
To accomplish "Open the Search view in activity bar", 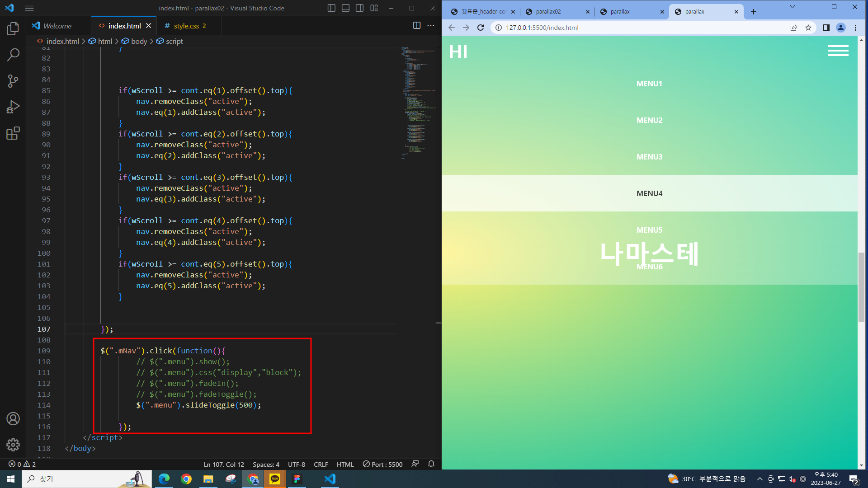I will click(13, 55).
